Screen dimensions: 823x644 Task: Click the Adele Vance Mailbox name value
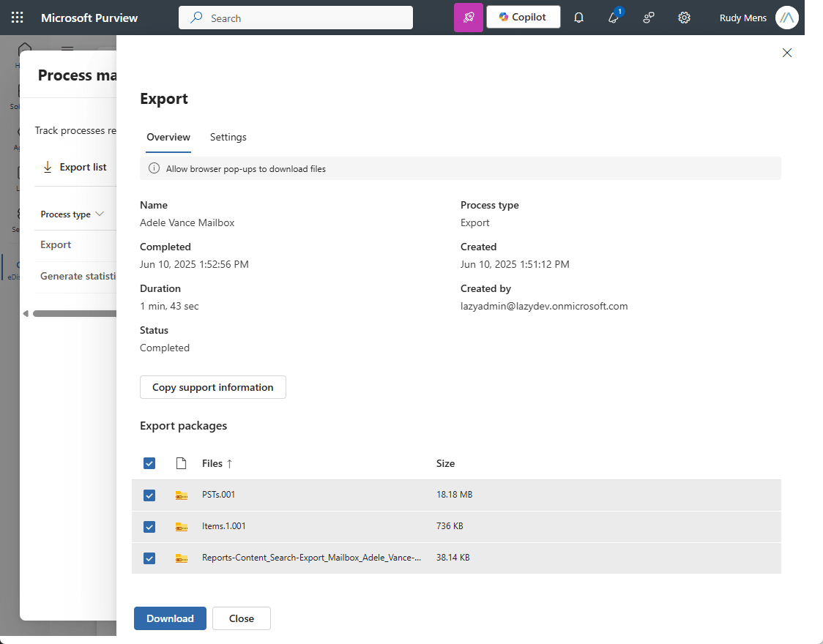point(187,223)
